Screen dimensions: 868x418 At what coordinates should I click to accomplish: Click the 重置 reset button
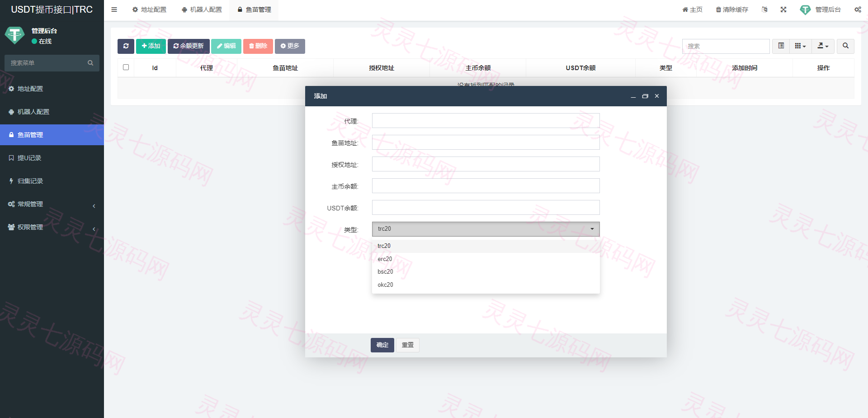pyautogui.click(x=408, y=345)
